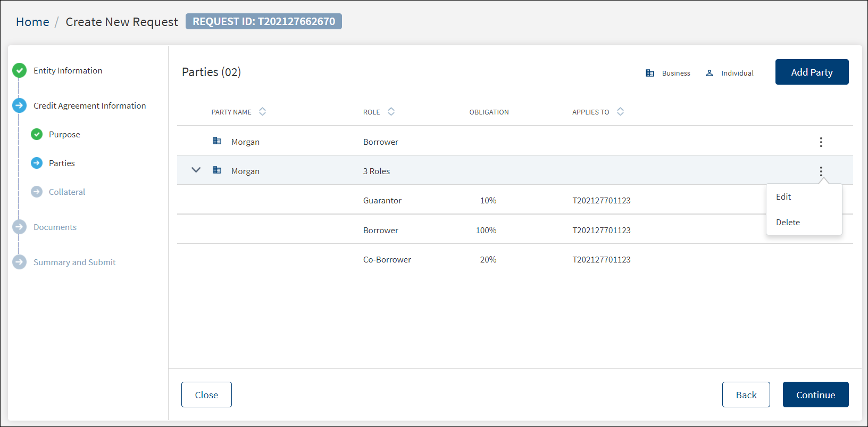
Task: Go to Home breadcrumb link
Action: 32,22
